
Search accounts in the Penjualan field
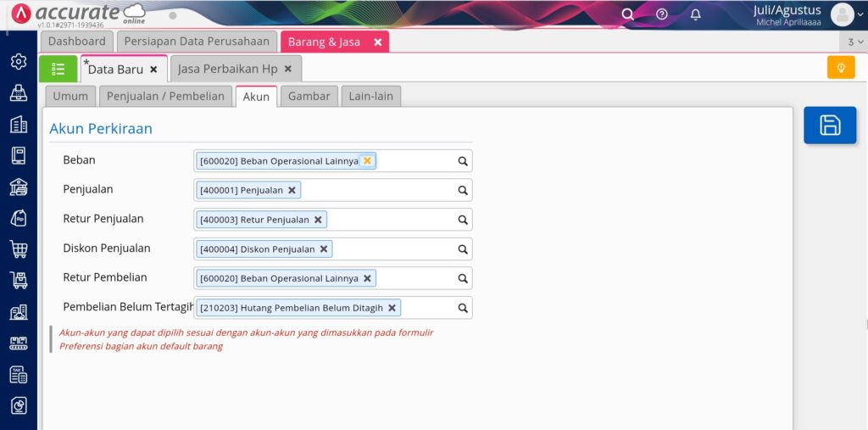pyautogui.click(x=463, y=190)
